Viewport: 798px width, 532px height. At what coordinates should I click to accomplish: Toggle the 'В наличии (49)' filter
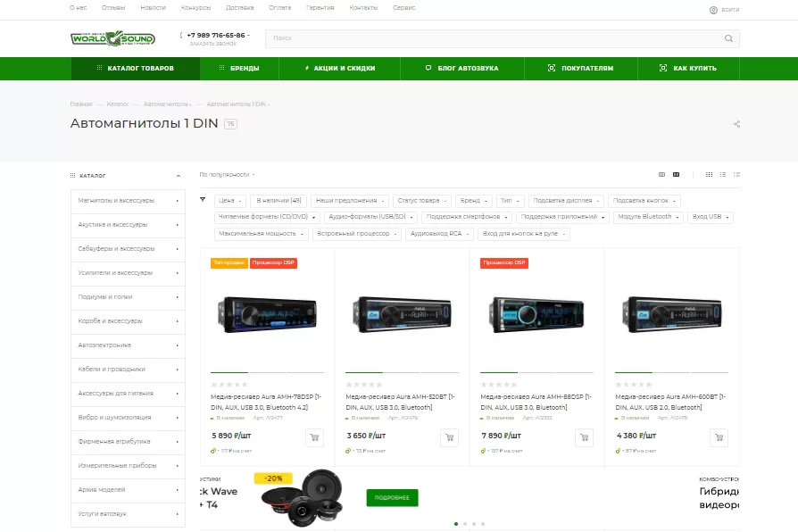[278, 201]
